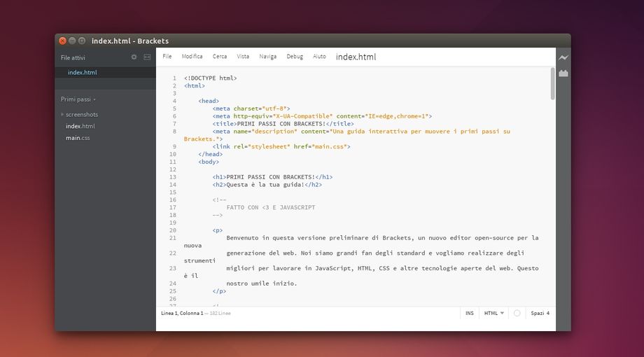Screen dimensions: 644x357
Task: Click the <!DOCTYPE html> line
Action: tap(210, 78)
